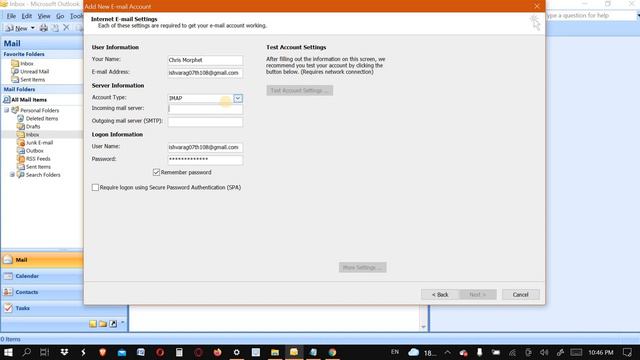
Task: Click the New mail button in toolbar
Action: (x=17, y=28)
